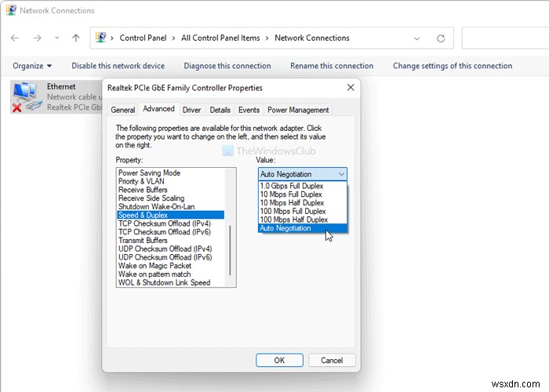The image size is (549, 392).
Task: Select Transmit Buffers property
Action: pyautogui.click(x=171, y=241)
